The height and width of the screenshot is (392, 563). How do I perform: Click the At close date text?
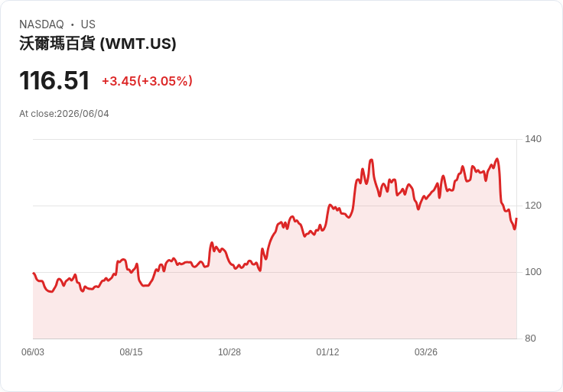pos(64,114)
